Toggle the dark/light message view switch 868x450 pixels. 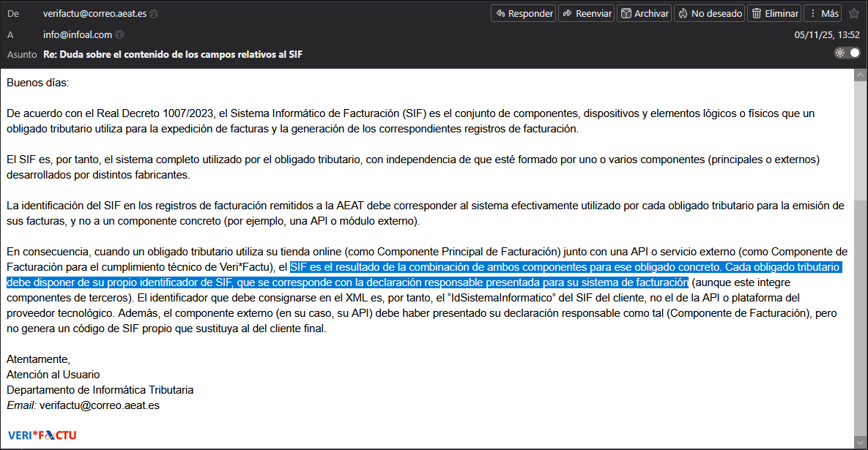coord(847,53)
